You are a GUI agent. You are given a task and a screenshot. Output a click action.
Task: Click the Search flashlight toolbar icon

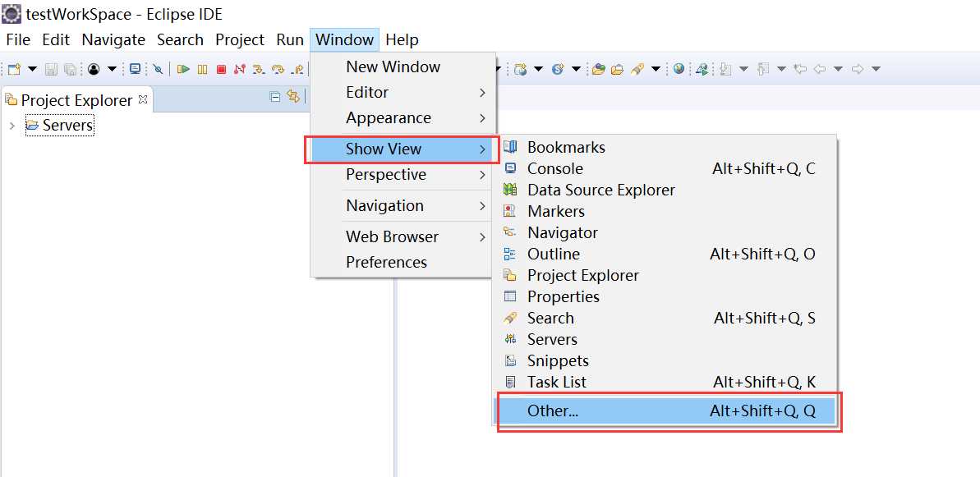point(637,69)
